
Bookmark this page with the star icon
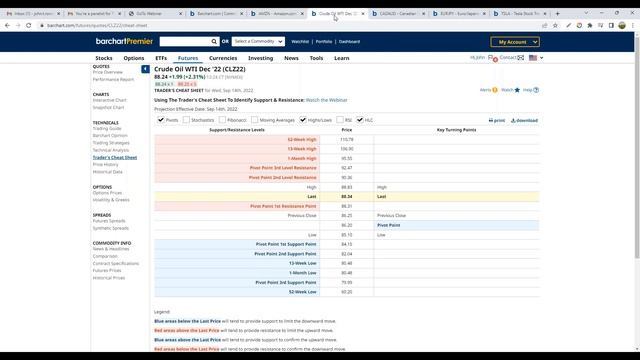555,25
